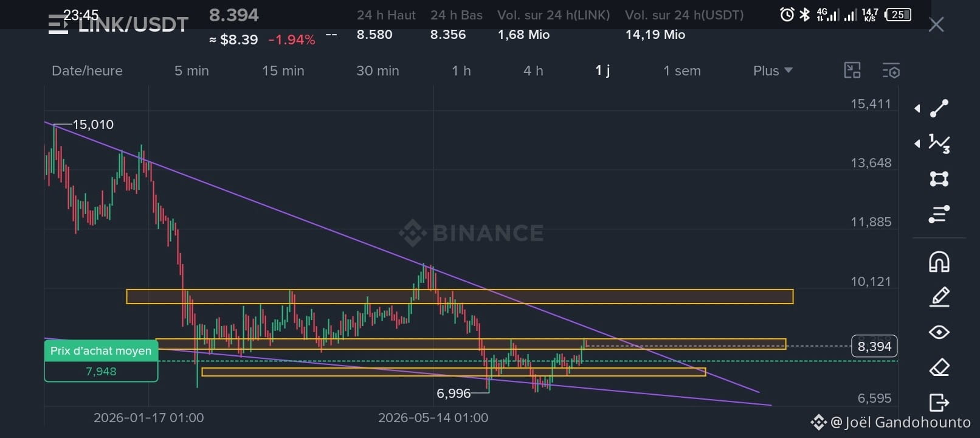Tap the 2026-05-14 01:00 date label
The width and height of the screenshot is (980, 438).
point(433,418)
